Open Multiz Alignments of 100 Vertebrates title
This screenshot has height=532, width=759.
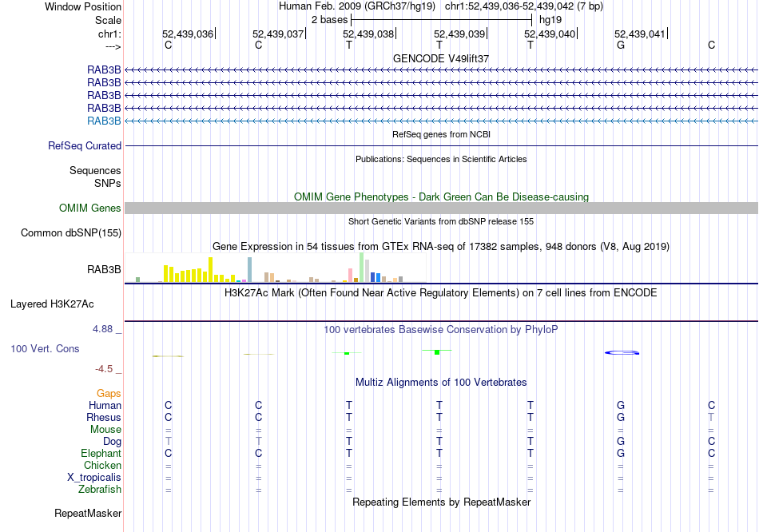pyautogui.click(x=441, y=383)
